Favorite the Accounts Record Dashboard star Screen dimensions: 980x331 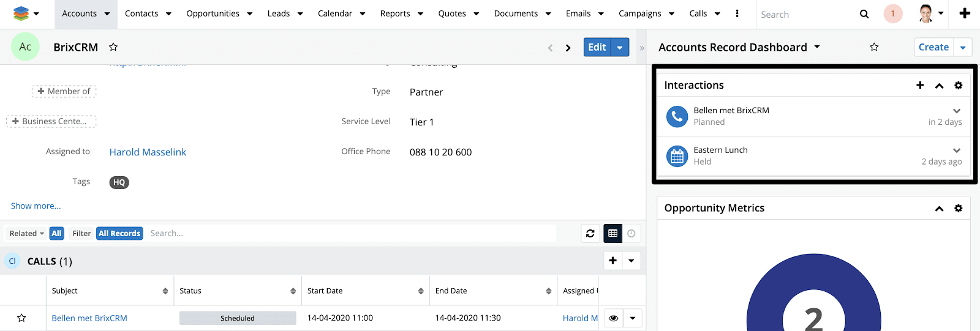point(875,47)
